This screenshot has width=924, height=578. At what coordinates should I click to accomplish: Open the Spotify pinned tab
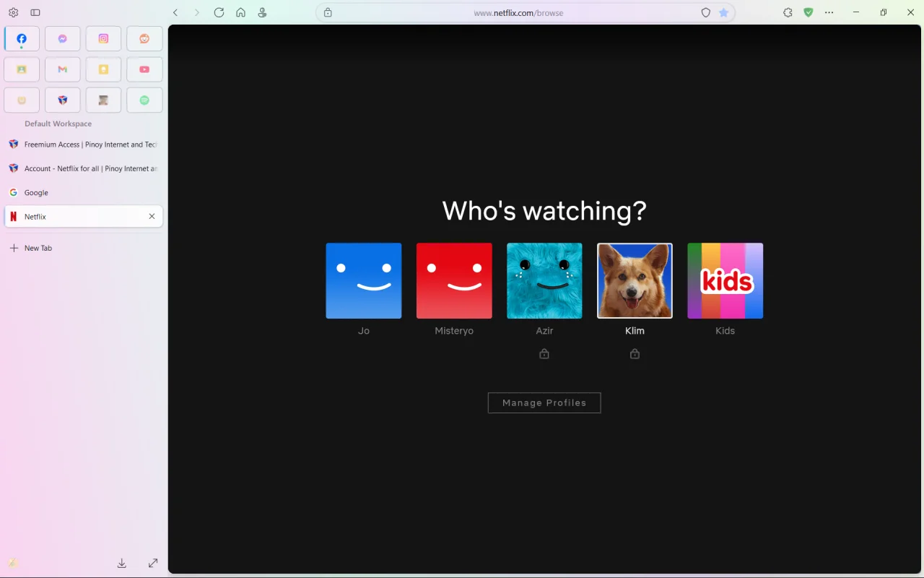tap(144, 100)
